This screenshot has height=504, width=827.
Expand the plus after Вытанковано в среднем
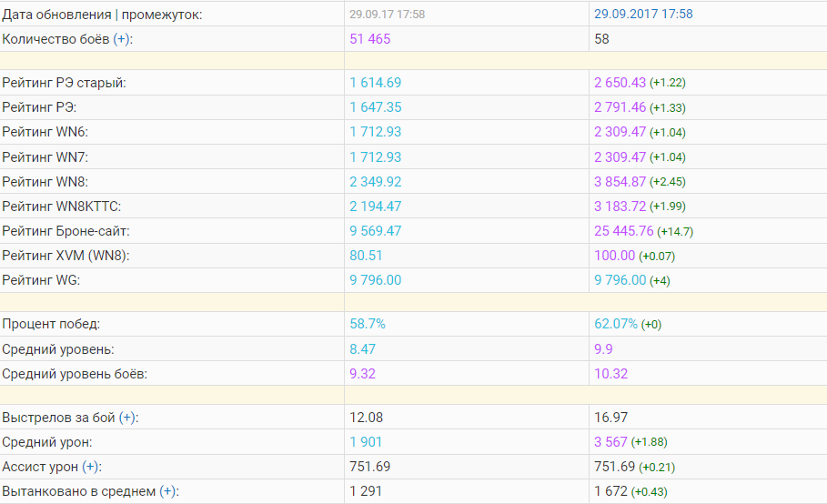168,491
